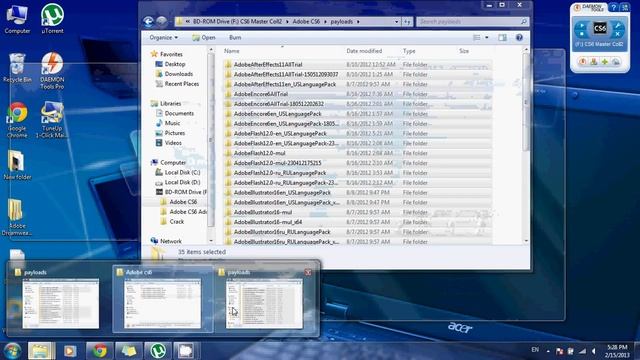640x360 pixels.
Task: Click the DAEMON gadget help question mark
Action: 613,7
